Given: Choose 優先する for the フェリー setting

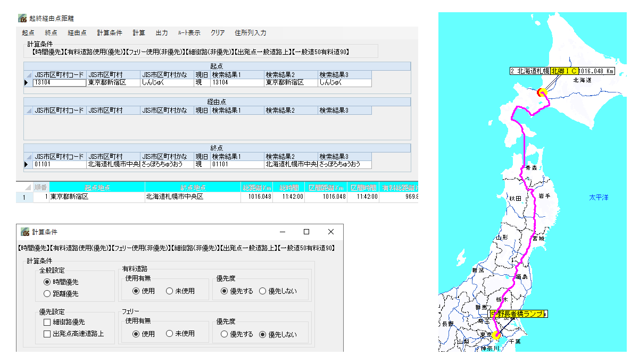Looking at the screenshot, I should coord(225,334).
